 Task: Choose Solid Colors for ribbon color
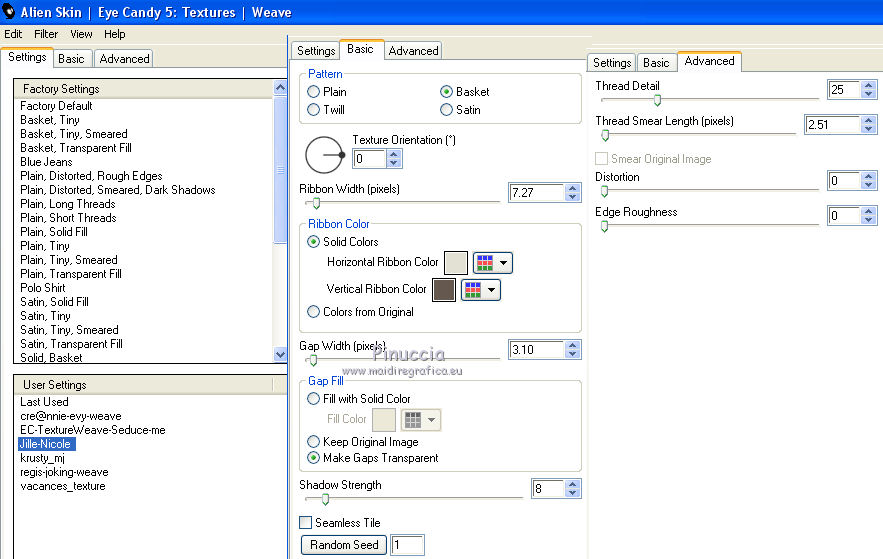pos(314,242)
